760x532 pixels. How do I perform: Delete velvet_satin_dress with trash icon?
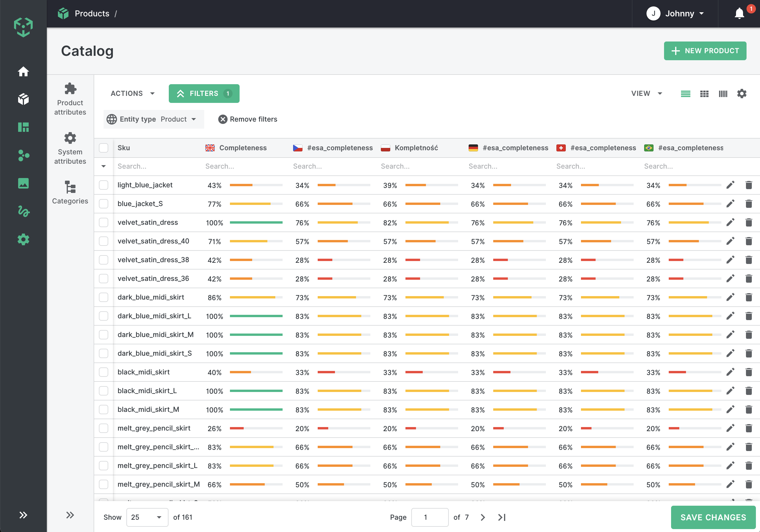pyautogui.click(x=749, y=222)
